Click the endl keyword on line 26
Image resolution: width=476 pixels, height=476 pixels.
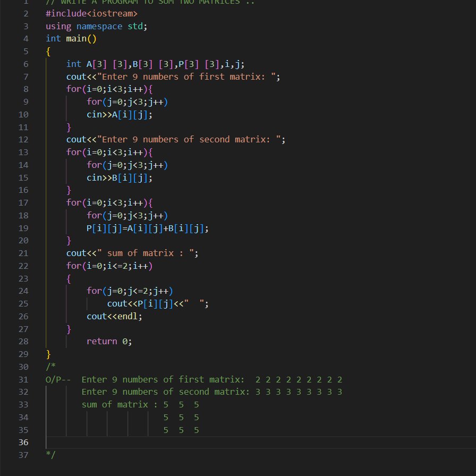coord(127,316)
